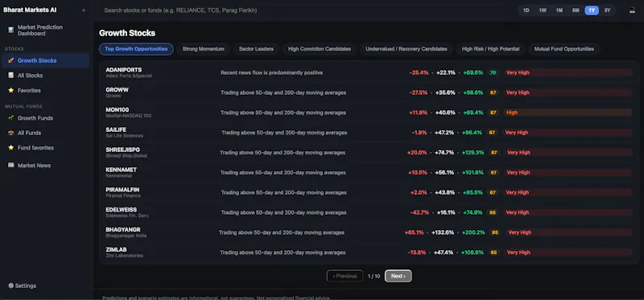Screen dimensions: 644x300
Task: Click 'Recent news flow is predominantly positive'
Action: pyautogui.click(x=271, y=72)
